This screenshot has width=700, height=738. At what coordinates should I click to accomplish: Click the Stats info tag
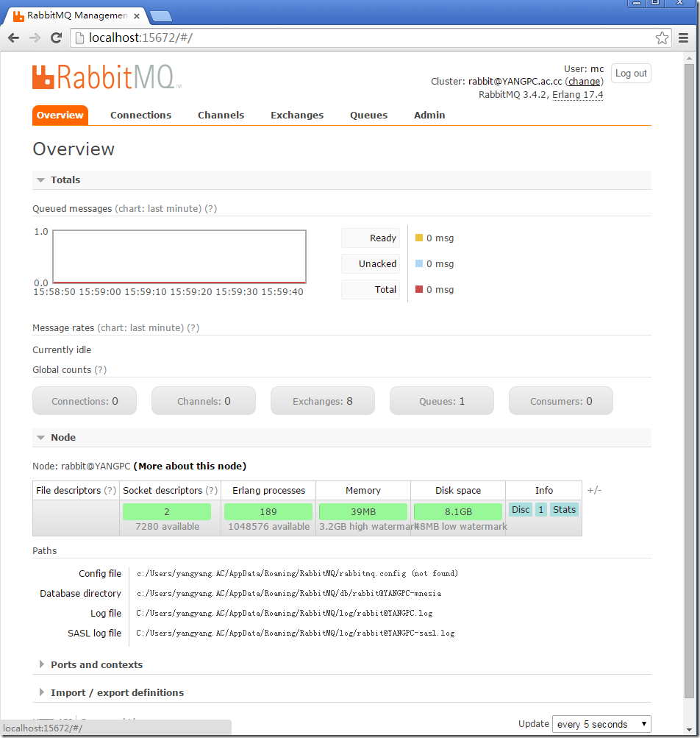(564, 510)
